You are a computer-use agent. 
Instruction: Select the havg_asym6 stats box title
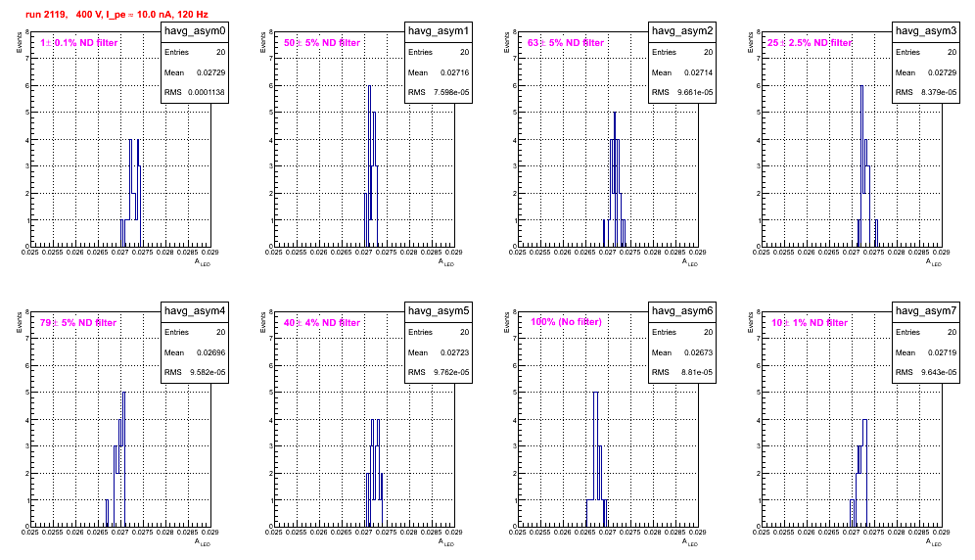pyautogui.click(x=682, y=311)
